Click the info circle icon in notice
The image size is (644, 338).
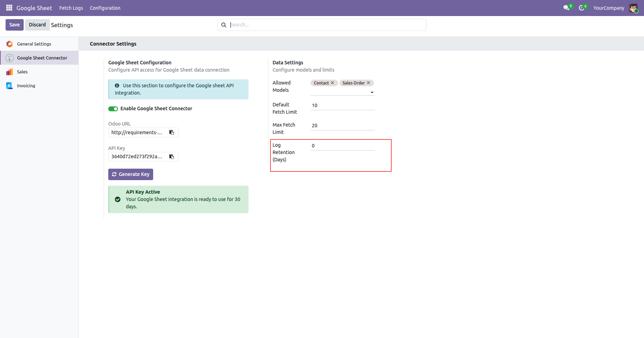coord(117,86)
